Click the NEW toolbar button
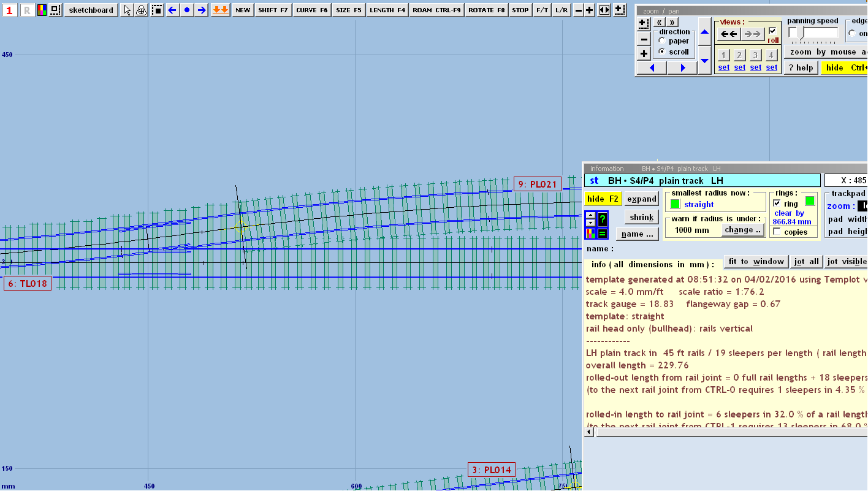The height and width of the screenshot is (491, 868). (x=243, y=10)
